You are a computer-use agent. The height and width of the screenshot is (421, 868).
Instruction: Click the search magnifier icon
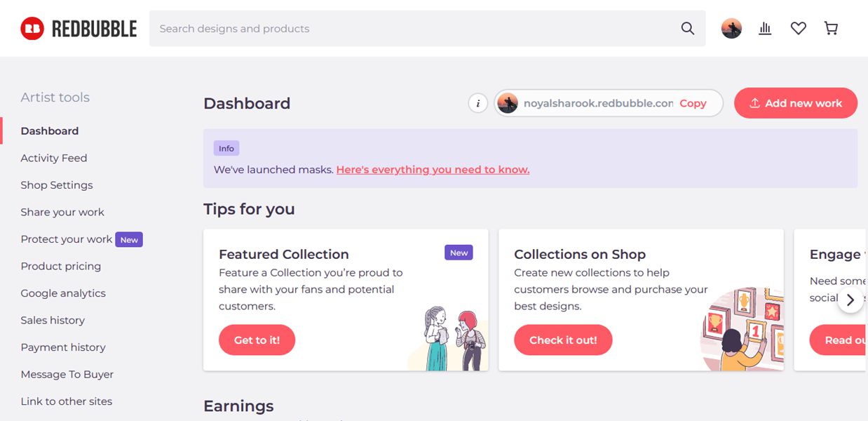[x=688, y=29]
